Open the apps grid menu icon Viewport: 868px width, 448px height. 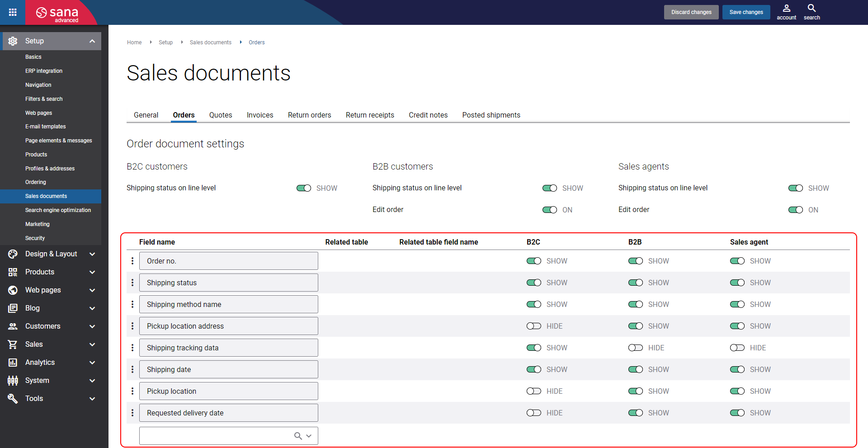(13, 12)
